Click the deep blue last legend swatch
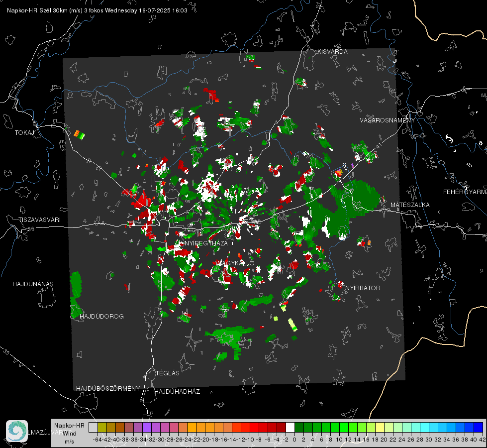This screenshot has width=487, height=448. pos(479,427)
